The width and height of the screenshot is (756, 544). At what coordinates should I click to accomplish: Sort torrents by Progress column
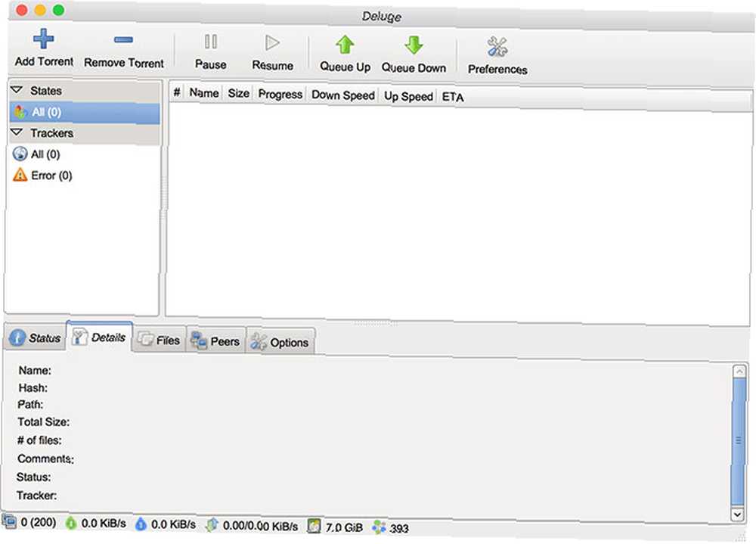click(x=280, y=94)
